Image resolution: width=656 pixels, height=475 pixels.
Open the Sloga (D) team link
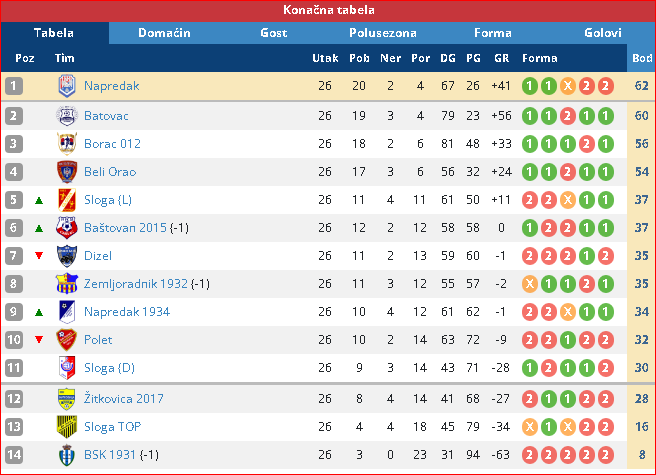109,368
